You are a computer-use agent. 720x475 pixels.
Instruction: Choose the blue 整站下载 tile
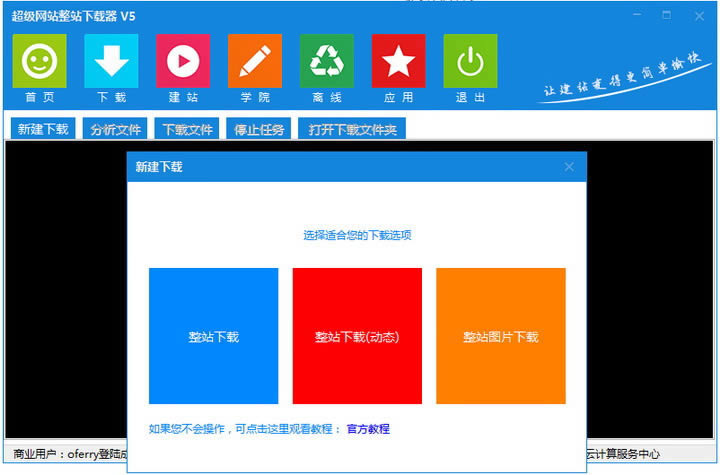coord(213,336)
